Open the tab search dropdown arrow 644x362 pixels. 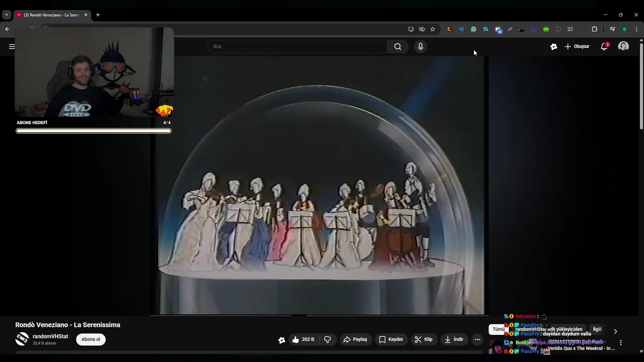(7, 15)
